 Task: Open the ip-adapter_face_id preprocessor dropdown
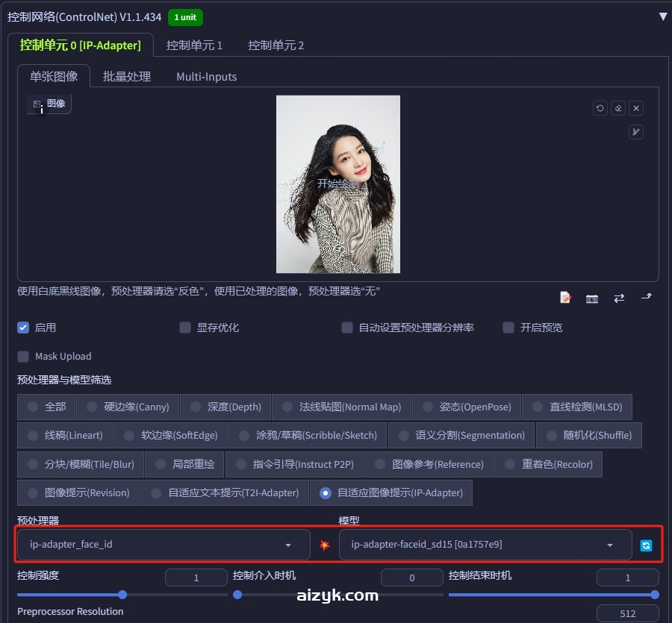point(163,545)
